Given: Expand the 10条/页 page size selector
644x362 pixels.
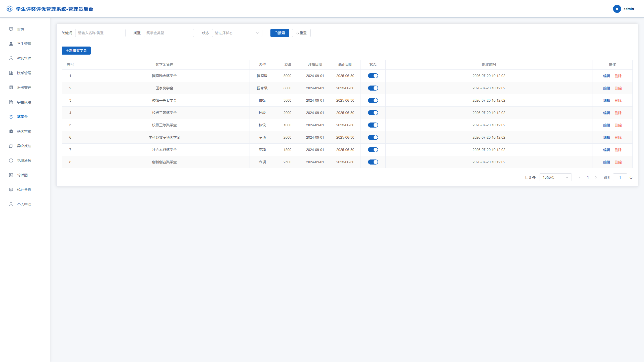Looking at the screenshot, I should pyautogui.click(x=555, y=177).
